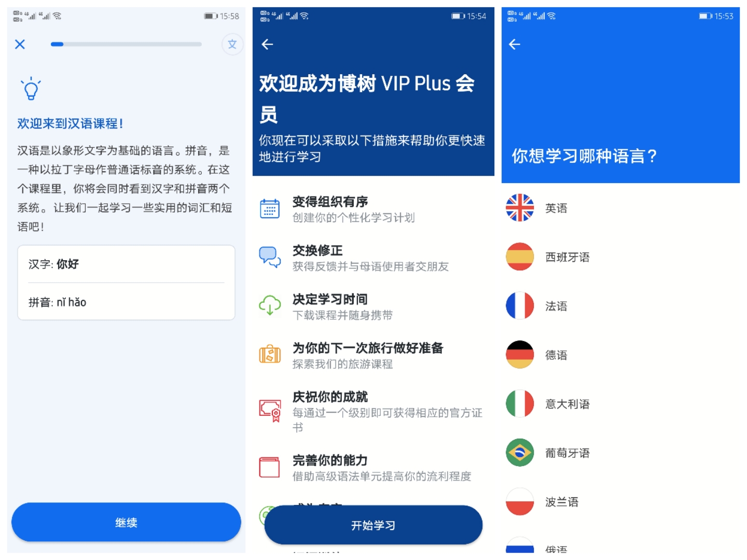Close the Chinese lesson with X icon
The width and height of the screenshot is (747, 560).
tap(20, 45)
